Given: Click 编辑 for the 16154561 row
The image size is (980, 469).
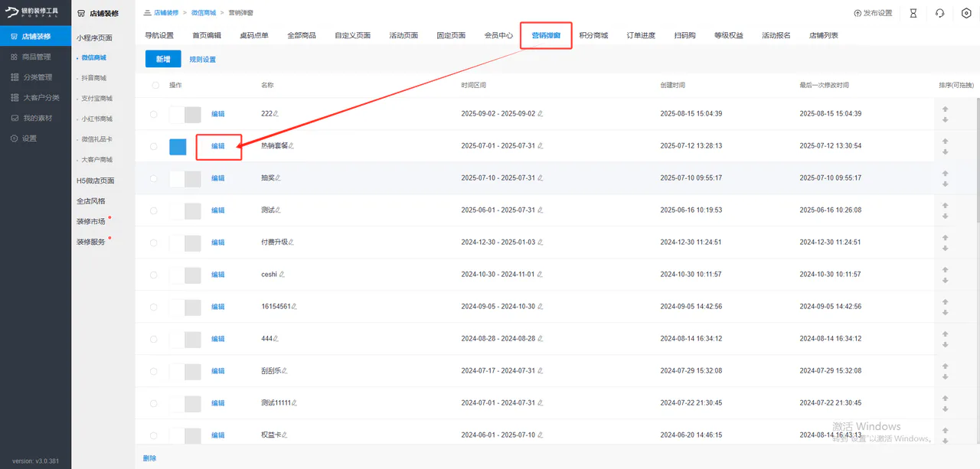Looking at the screenshot, I should click(x=218, y=307).
